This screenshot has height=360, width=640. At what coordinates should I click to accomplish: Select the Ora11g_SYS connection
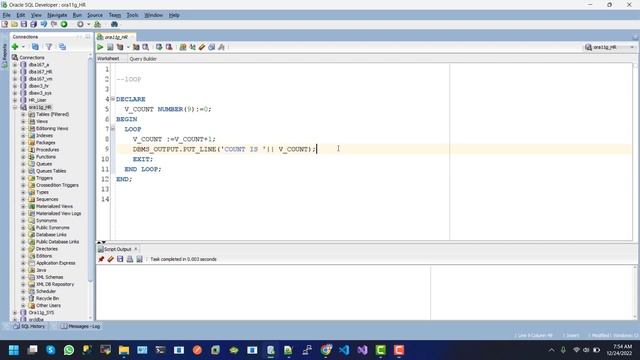(x=41, y=313)
